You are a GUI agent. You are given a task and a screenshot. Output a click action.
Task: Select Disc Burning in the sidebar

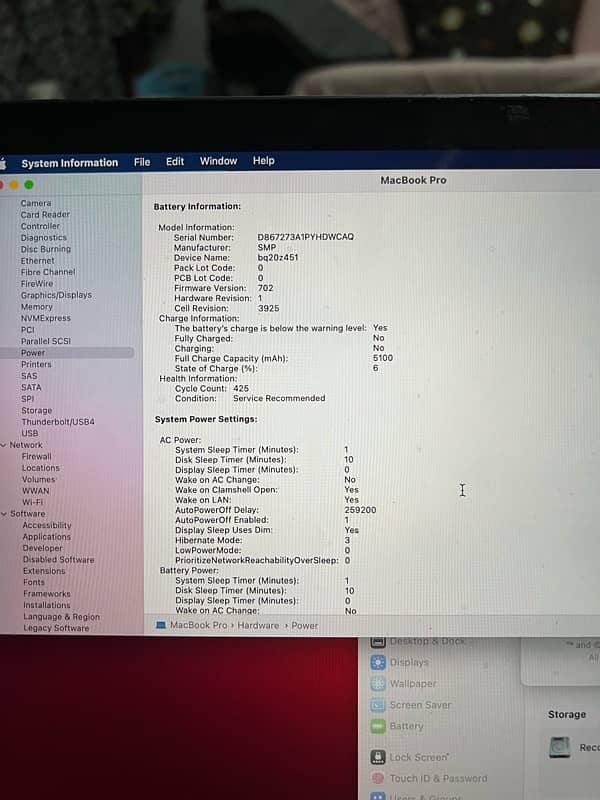(45, 249)
